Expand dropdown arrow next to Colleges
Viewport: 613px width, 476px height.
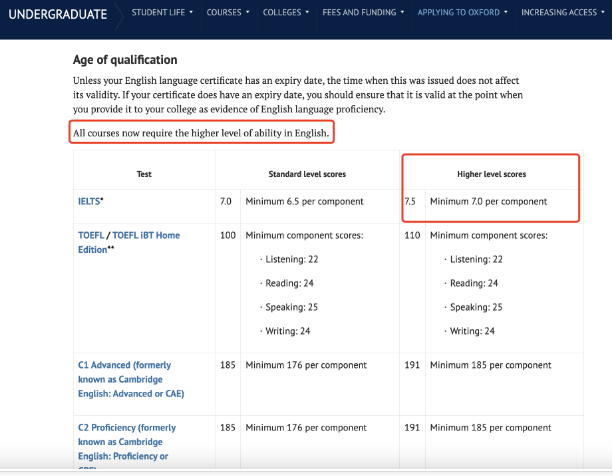point(307,12)
